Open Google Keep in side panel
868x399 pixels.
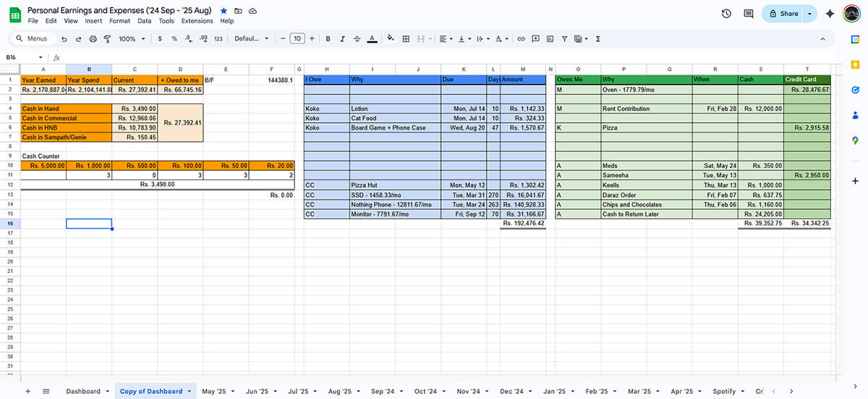855,64
